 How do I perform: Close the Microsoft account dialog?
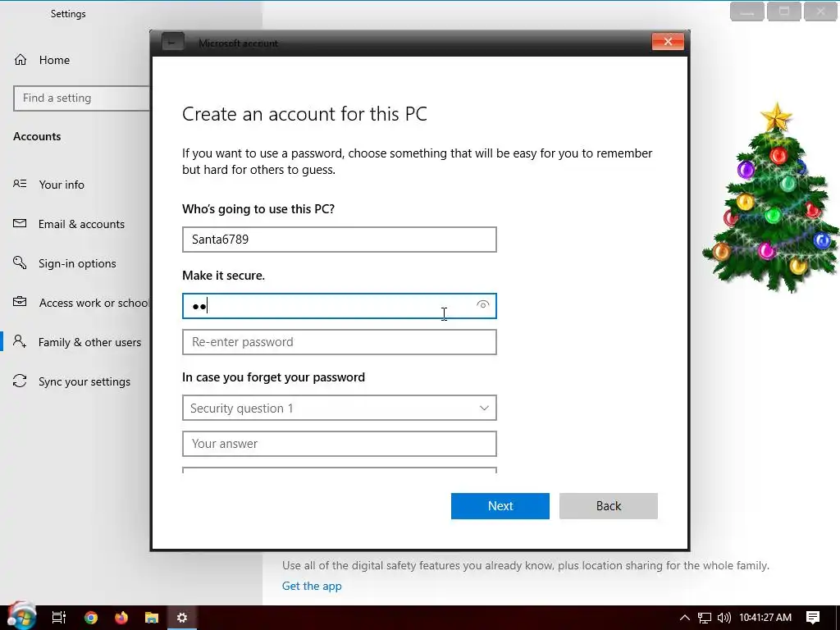point(668,42)
